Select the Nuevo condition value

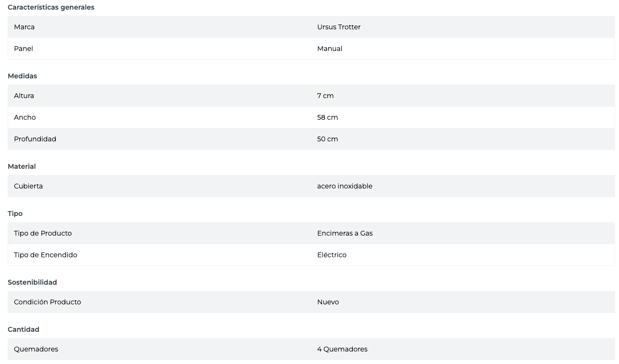[328, 302]
